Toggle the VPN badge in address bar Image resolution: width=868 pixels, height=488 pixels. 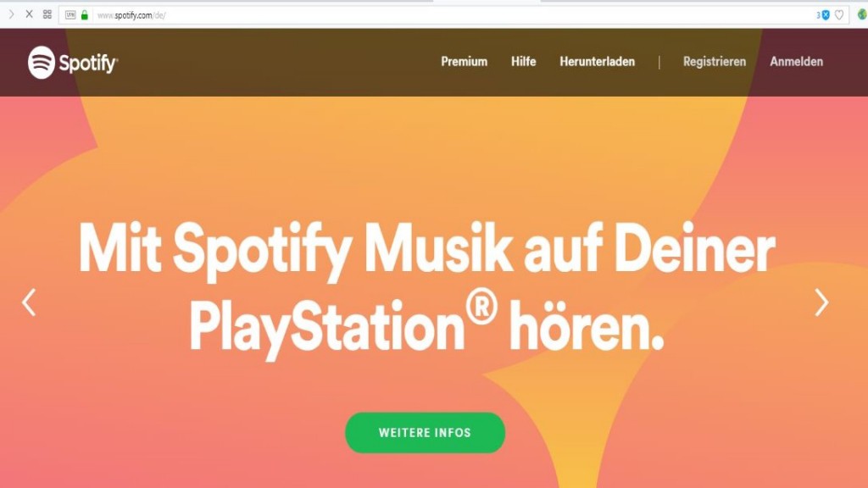(70, 15)
